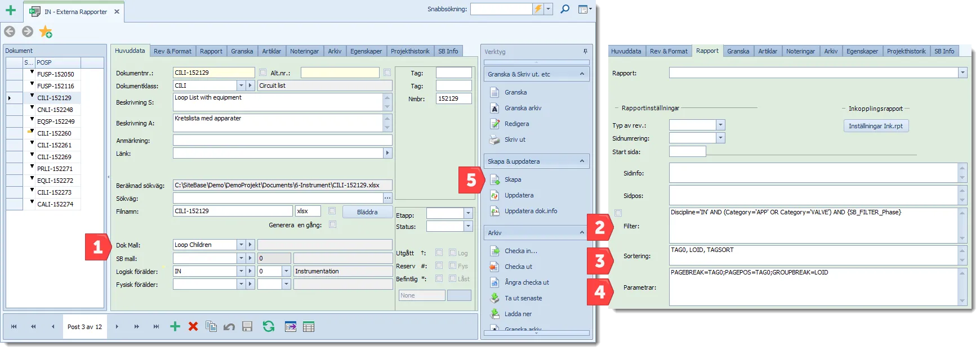Enable the checkbox beside the Filter field
This screenshot has height=351, width=980.
click(618, 213)
